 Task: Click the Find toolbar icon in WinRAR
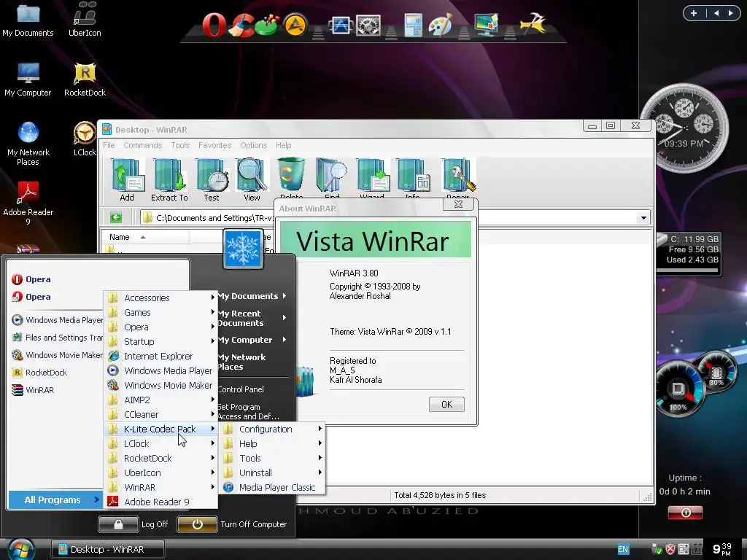[332, 177]
